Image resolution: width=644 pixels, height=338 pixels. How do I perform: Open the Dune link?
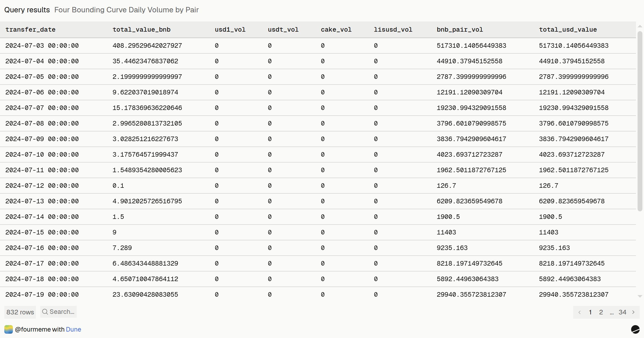point(74,329)
